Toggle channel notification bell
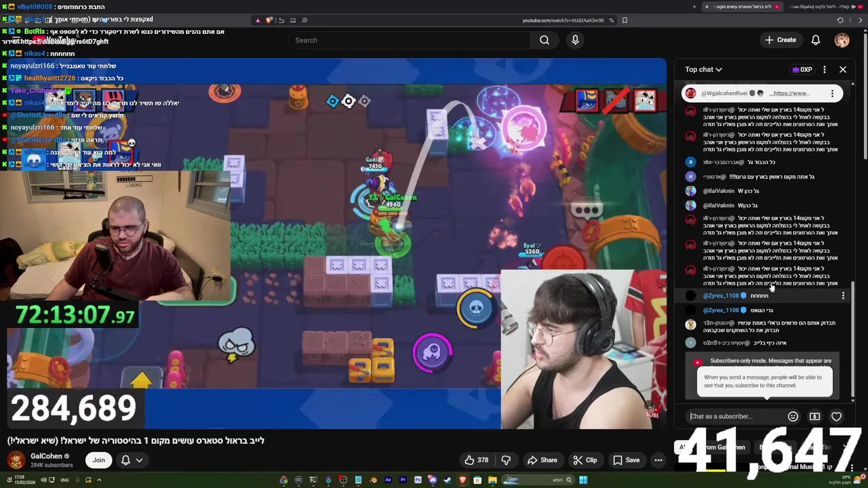This screenshot has height=488, width=868. click(x=125, y=460)
